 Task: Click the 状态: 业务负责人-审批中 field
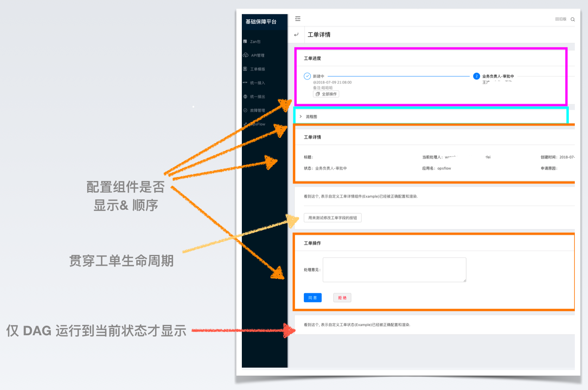(x=325, y=168)
